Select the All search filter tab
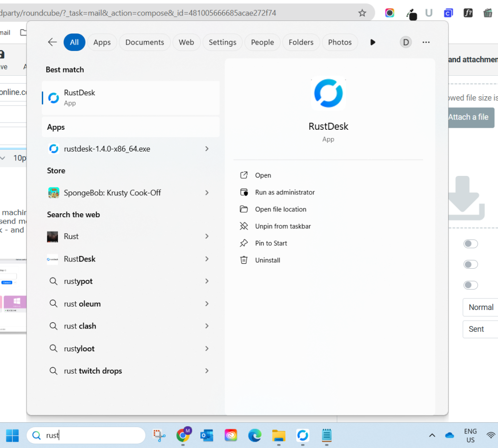 pos(74,42)
